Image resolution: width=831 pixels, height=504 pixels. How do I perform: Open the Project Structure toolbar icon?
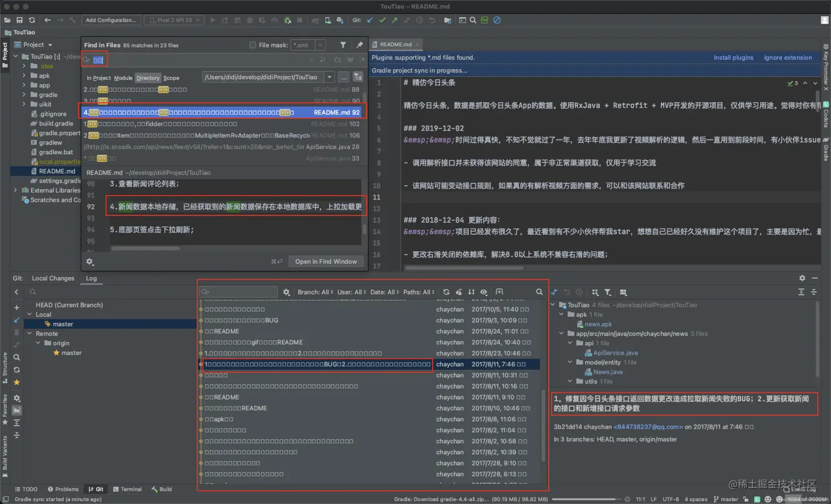[x=447, y=20]
